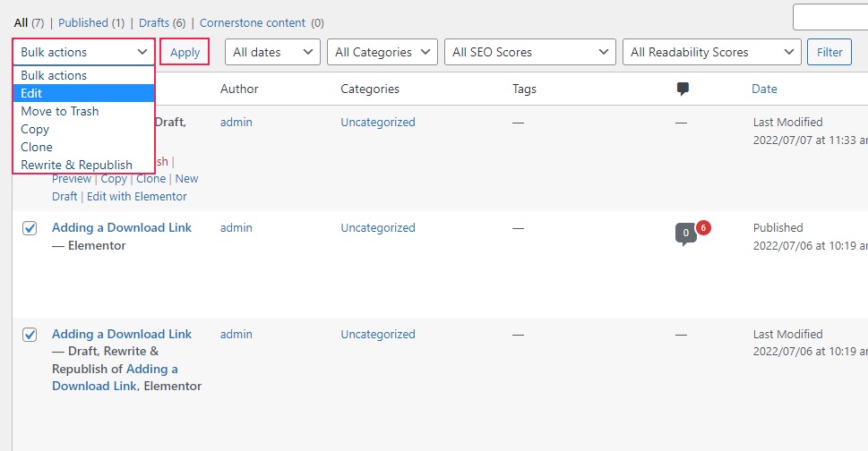This screenshot has height=451, width=868.
Task: Open Uncategorized for Rewrite & Republish draft
Action: [x=377, y=335]
